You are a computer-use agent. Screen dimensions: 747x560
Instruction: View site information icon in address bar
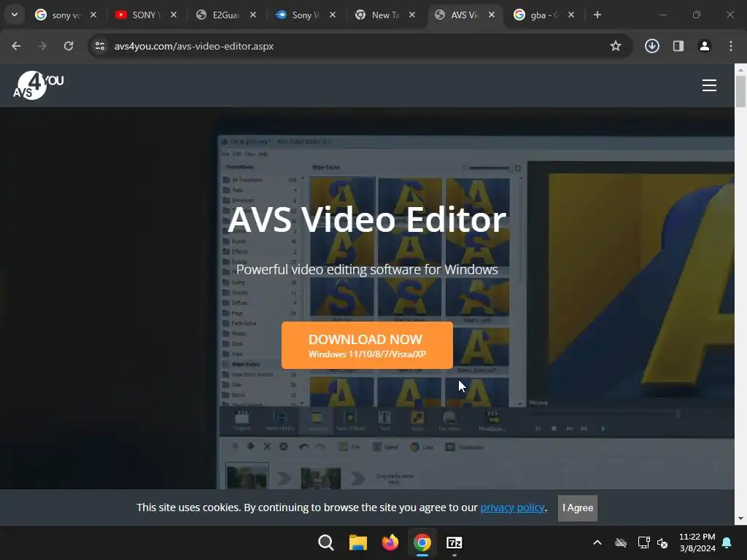[100, 46]
